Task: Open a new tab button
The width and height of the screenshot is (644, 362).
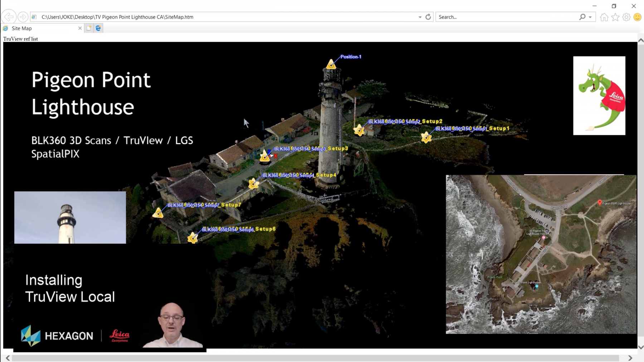Action: (x=89, y=28)
